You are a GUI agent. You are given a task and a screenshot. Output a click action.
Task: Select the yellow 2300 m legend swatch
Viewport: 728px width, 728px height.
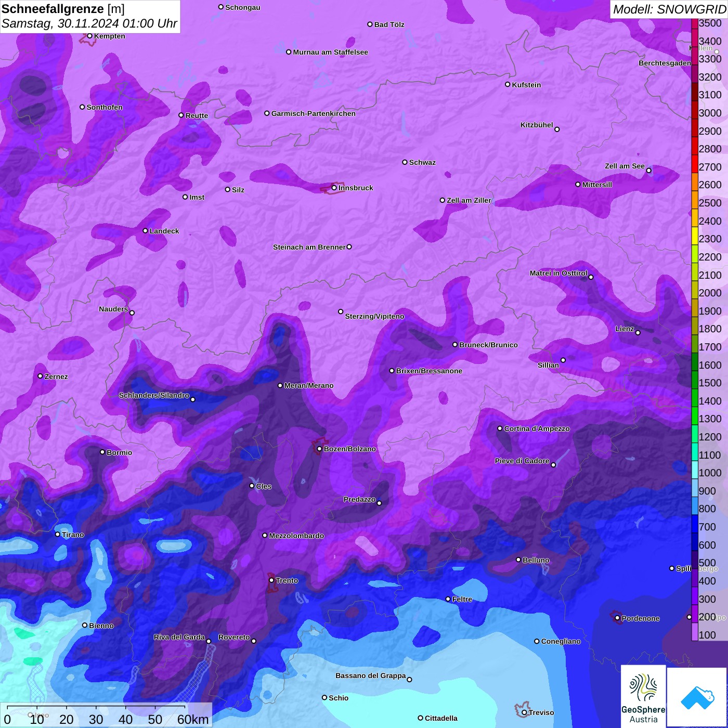point(694,236)
